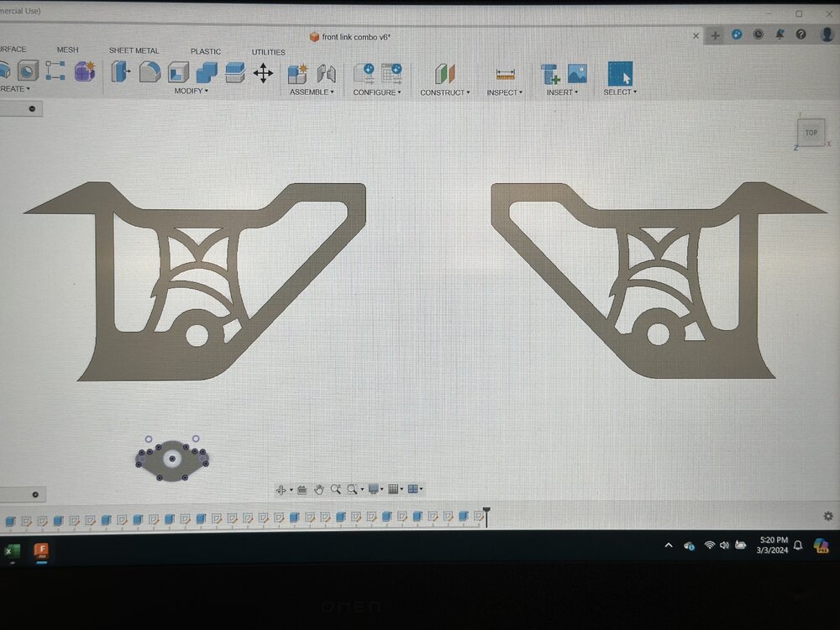The width and height of the screenshot is (840, 630).
Task: Open a new design tab with plus button
Action: click(715, 35)
